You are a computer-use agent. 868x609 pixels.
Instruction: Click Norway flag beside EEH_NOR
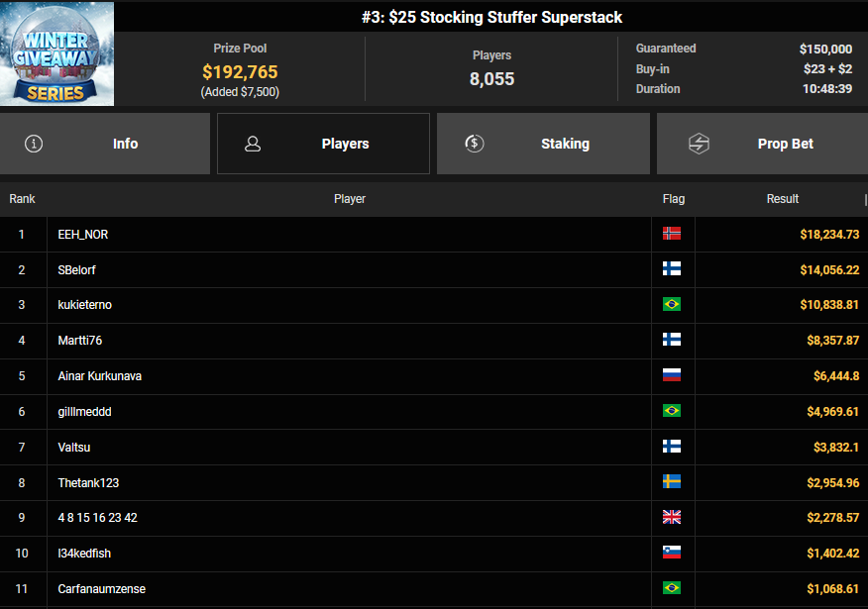pos(672,234)
